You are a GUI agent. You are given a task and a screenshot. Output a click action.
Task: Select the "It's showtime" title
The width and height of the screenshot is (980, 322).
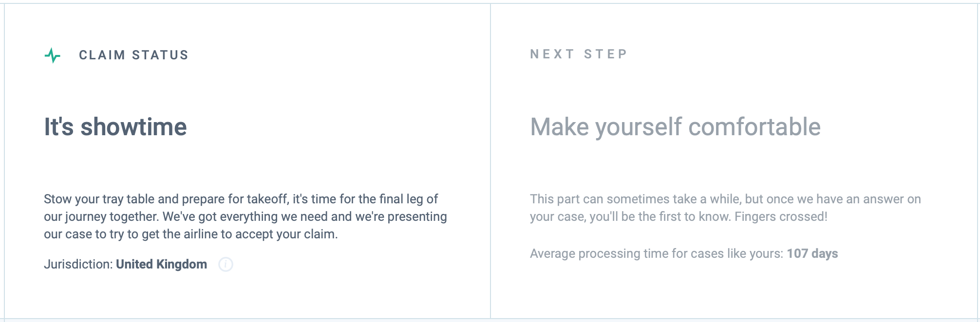point(115,127)
